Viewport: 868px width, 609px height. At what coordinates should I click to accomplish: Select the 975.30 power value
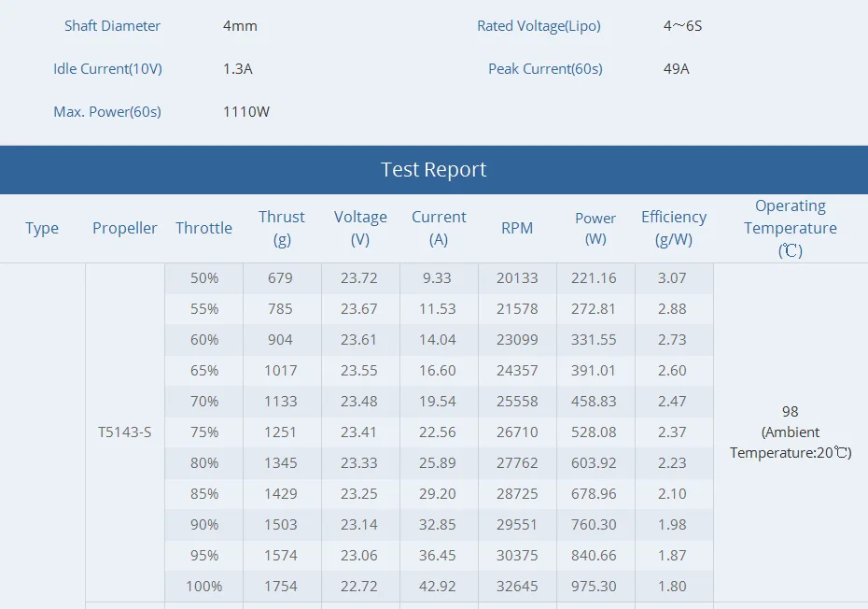[x=594, y=587]
